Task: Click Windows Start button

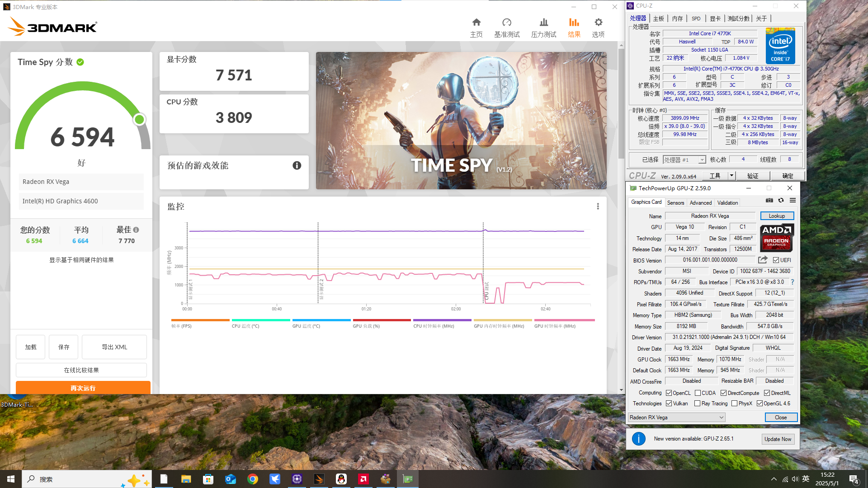Action: (11, 479)
